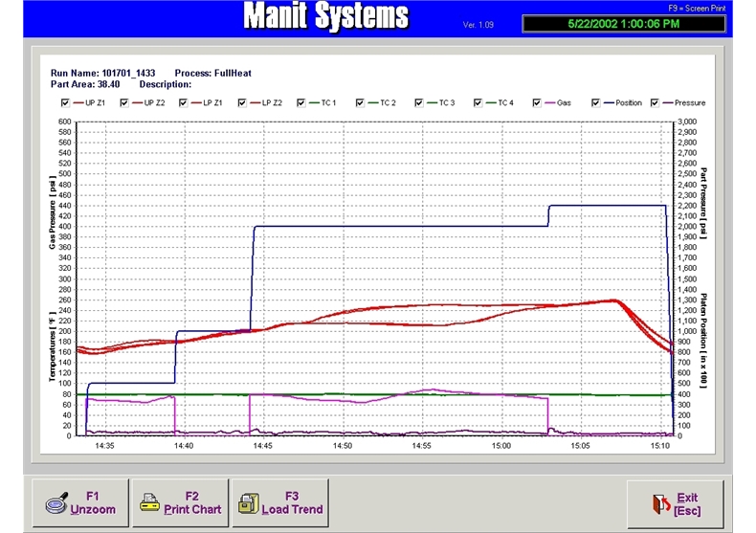Click the 14:50 time axis label
Screen dimensions: 756x533
[343, 446]
